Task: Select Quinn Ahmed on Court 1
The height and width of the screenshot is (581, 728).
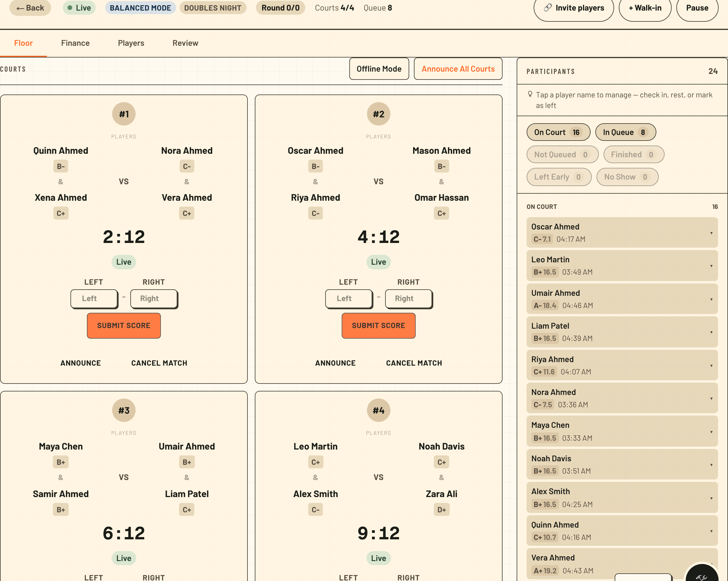Action: pyautogui.click(x=61, y=151)
